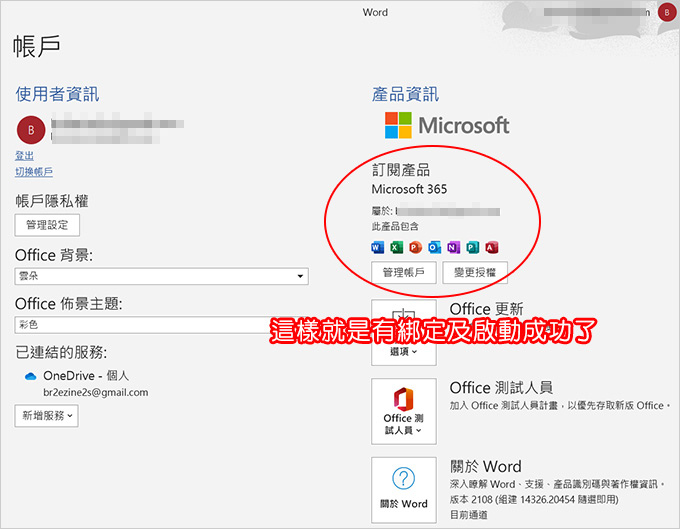
Task: Click the 帳戶隱私權 heading
Action: (52, 201)
